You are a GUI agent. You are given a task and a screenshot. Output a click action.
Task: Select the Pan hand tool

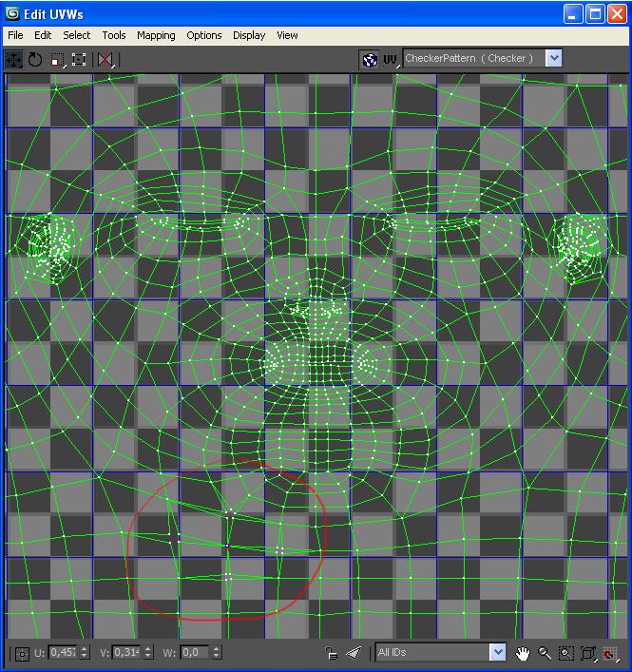[523, 654]
